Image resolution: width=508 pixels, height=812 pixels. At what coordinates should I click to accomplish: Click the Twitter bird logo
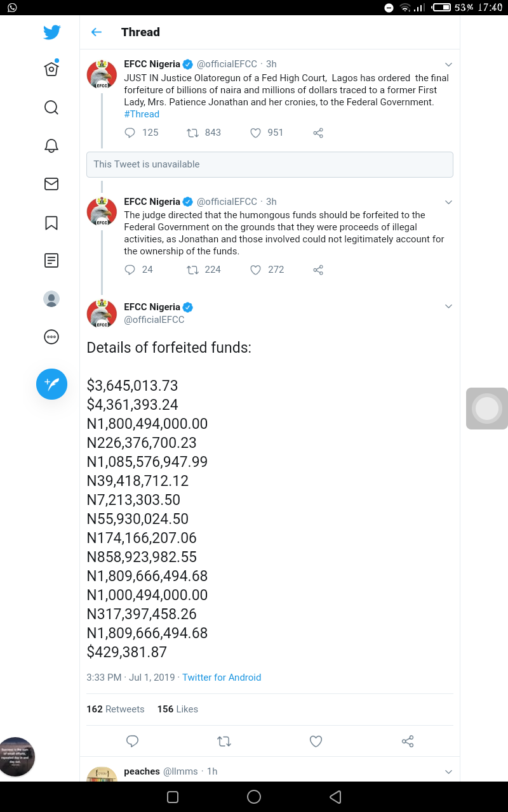(x=51, y=32)
